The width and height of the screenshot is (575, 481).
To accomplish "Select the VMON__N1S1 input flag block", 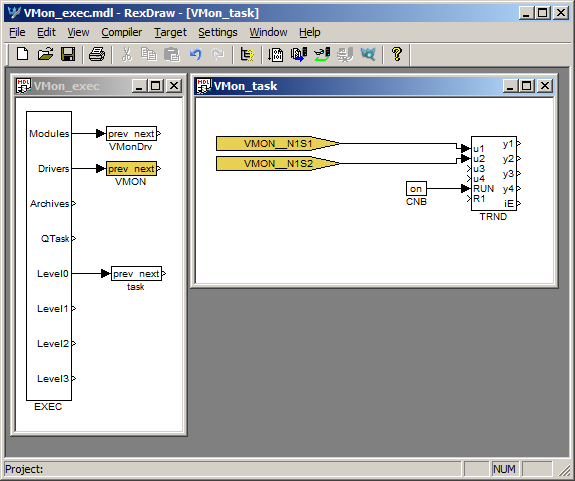I will coord(277,143).
